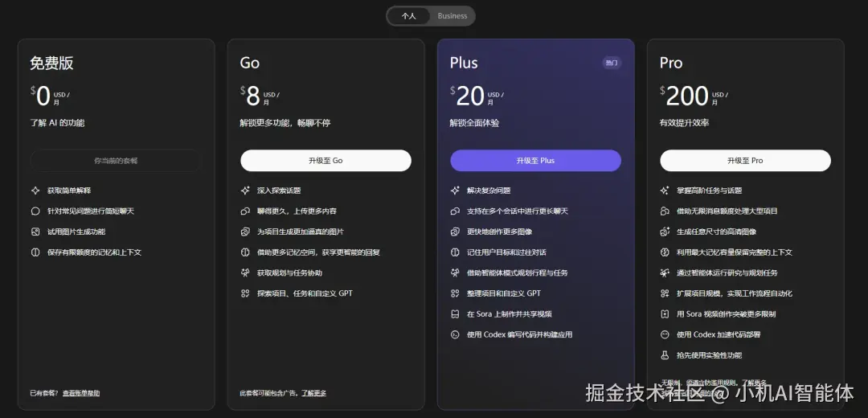The image size is (868, 418).
Task: Switch to the Business plan tab
Action: coord(452,16)
